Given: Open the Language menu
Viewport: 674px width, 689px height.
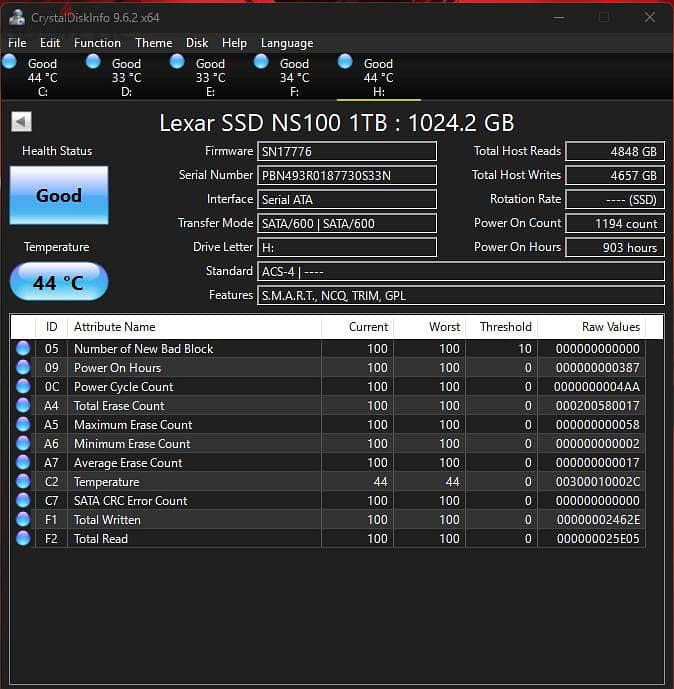Looking at the screenshot, I should pyautogui.click(x=287, y=43).
